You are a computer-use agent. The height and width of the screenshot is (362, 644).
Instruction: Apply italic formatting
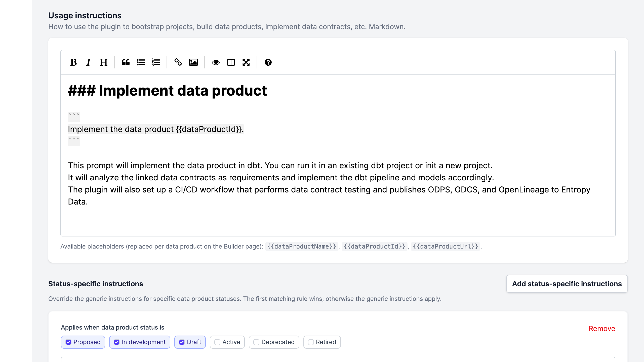(88, 62)
